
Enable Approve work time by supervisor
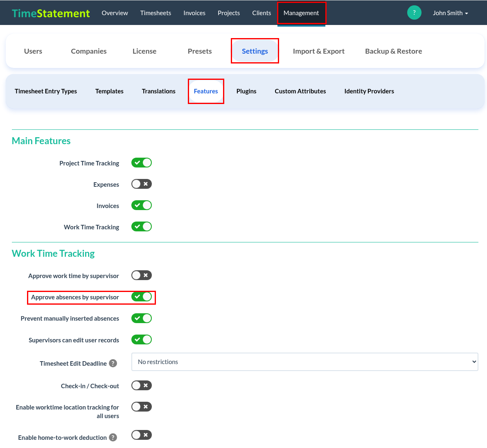click(141, 276)
